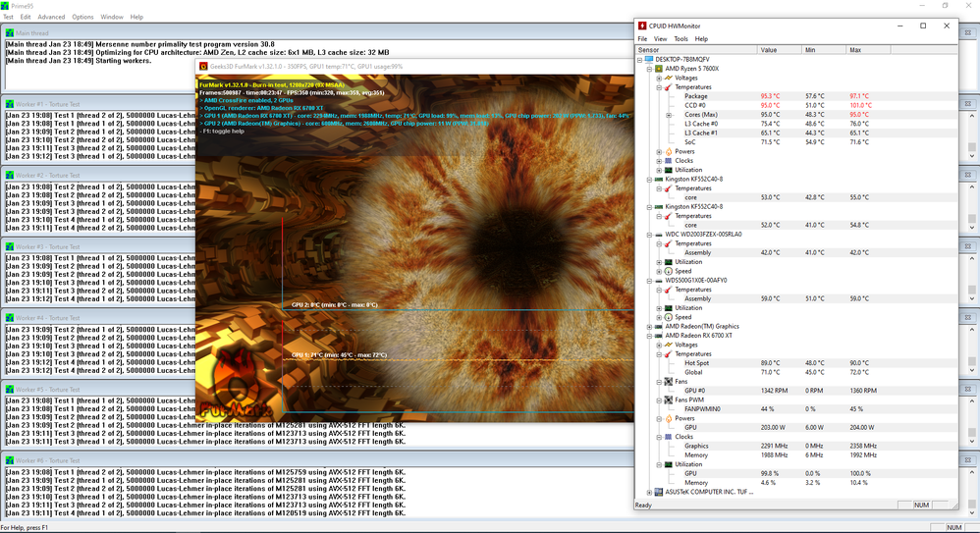980x533 pixels.
Task: Click the WDC WD2003FZEX drive icon
Action: coord(659,235)
